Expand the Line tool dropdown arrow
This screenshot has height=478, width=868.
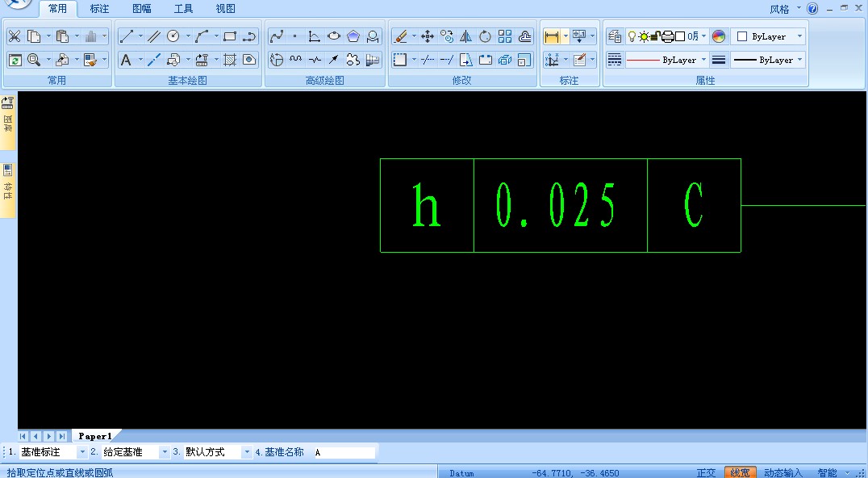140,36
